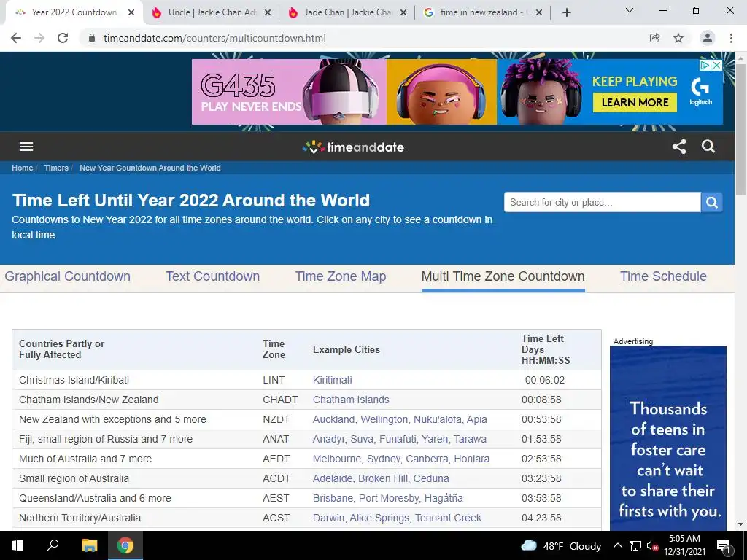Open weather widget showing 48°F Cloudy
Image resolution: width=747 pixels, height=560 pixels.
click(x=561, y=545)
